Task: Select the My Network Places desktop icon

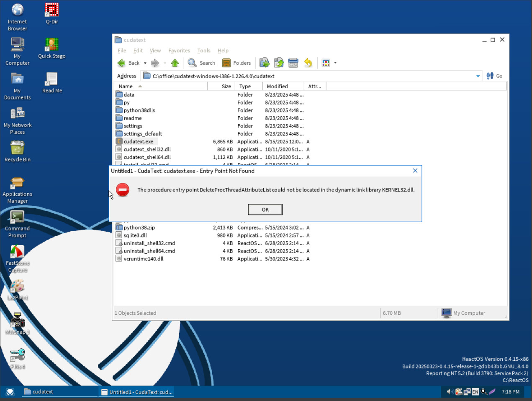Action: tap(17, 120)
